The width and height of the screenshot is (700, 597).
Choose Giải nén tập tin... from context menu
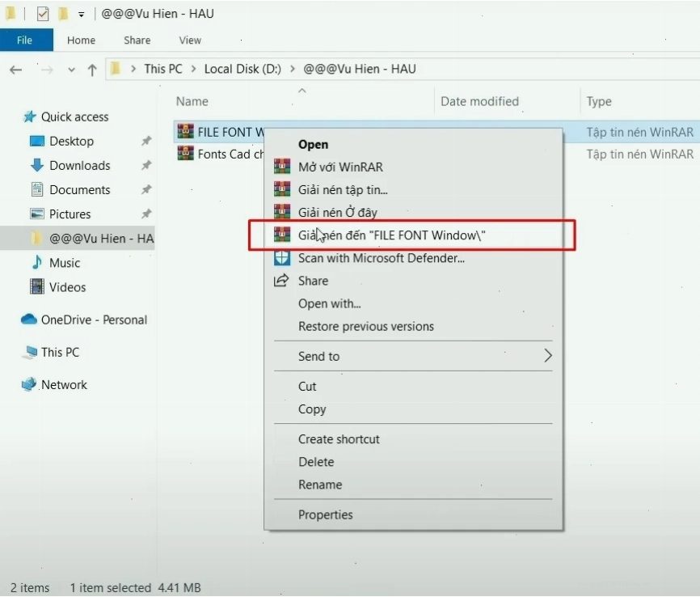[x=343, y=190]
